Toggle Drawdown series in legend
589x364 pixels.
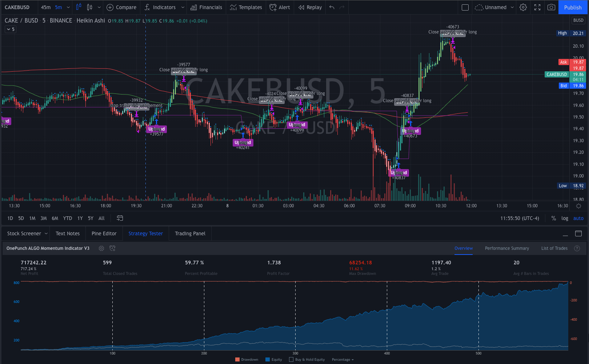[247, 360]
